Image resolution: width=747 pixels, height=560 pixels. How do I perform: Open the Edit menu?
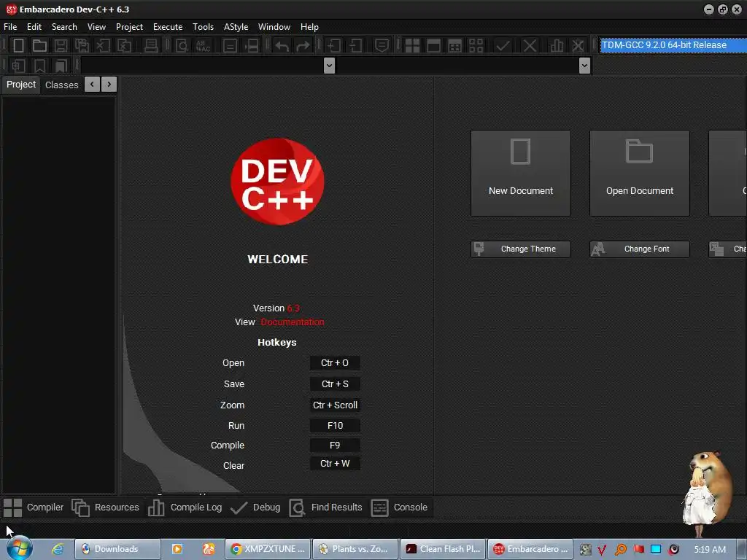tap(34, 27)
